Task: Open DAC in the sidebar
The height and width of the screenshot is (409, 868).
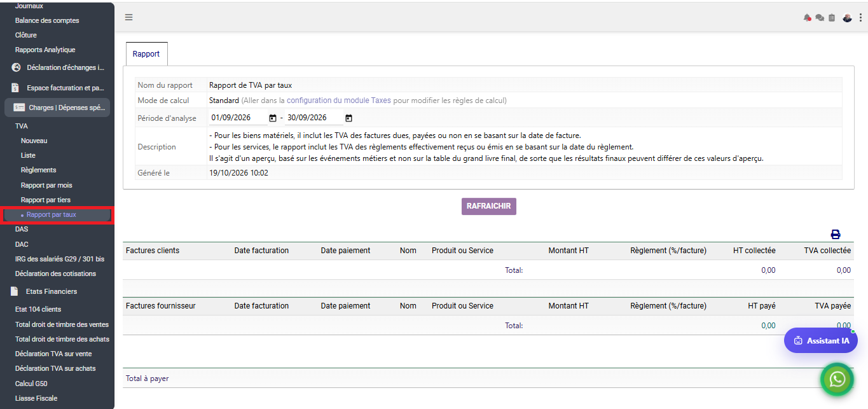Action: [x=22, y=244]
